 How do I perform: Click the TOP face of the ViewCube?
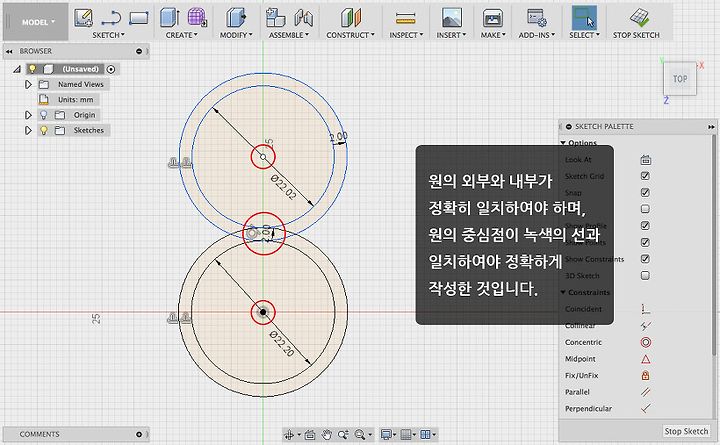[x=680, y=79]
